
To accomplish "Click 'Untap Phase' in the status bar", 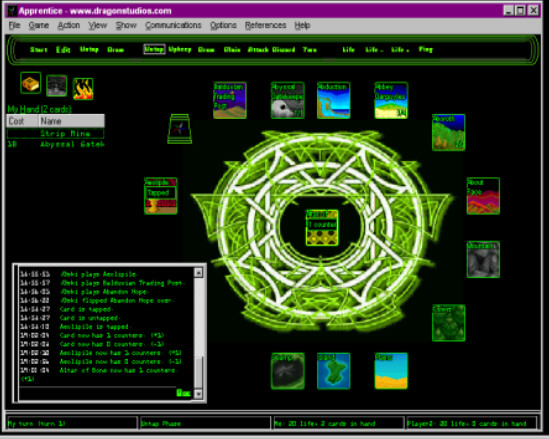I will pos(205,424).
